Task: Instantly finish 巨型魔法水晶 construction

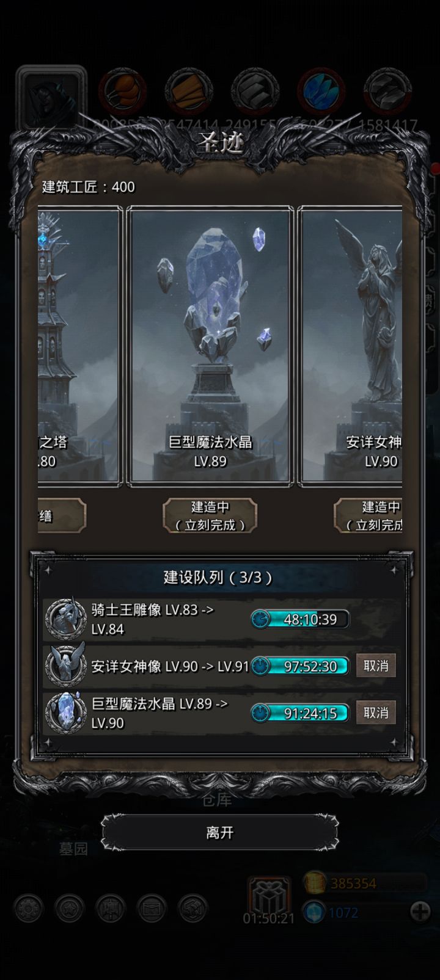Action: click(210, 515)
